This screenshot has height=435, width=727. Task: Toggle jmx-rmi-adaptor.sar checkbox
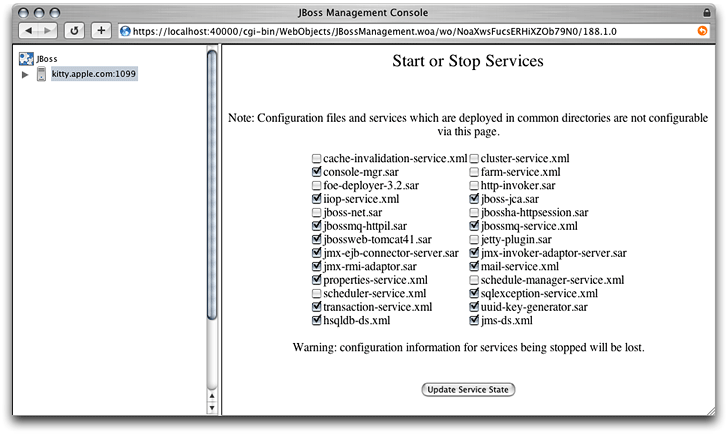316,266
